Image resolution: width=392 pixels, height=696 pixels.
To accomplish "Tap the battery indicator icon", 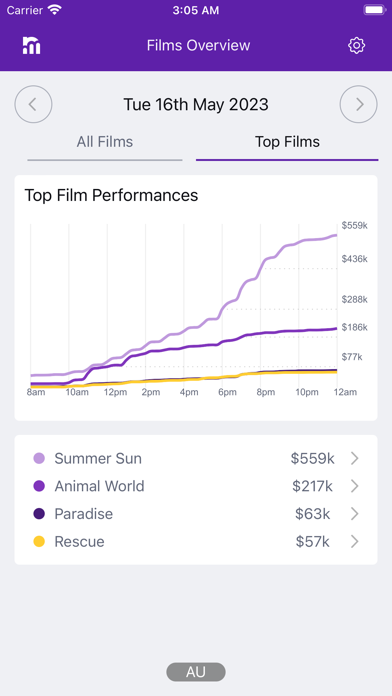I will point(374,10).
